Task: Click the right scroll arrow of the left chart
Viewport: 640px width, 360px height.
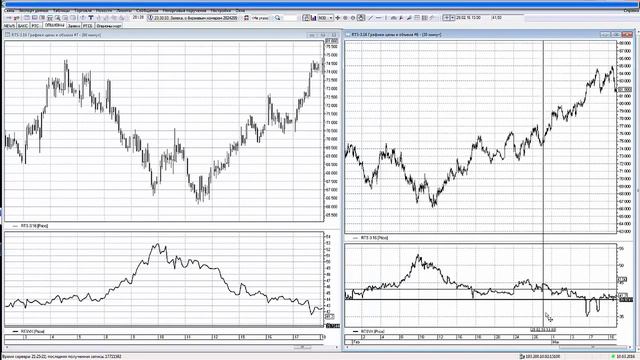Action: point(337,347)
